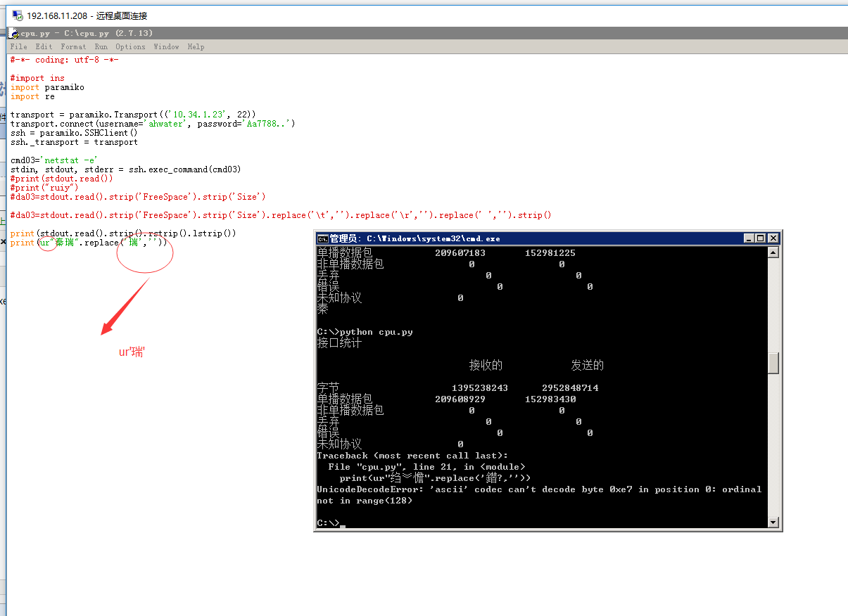The width and height of the screenshot is (848, 616).
Task: Click the value 209608929 in console
Action: (460, 399)
